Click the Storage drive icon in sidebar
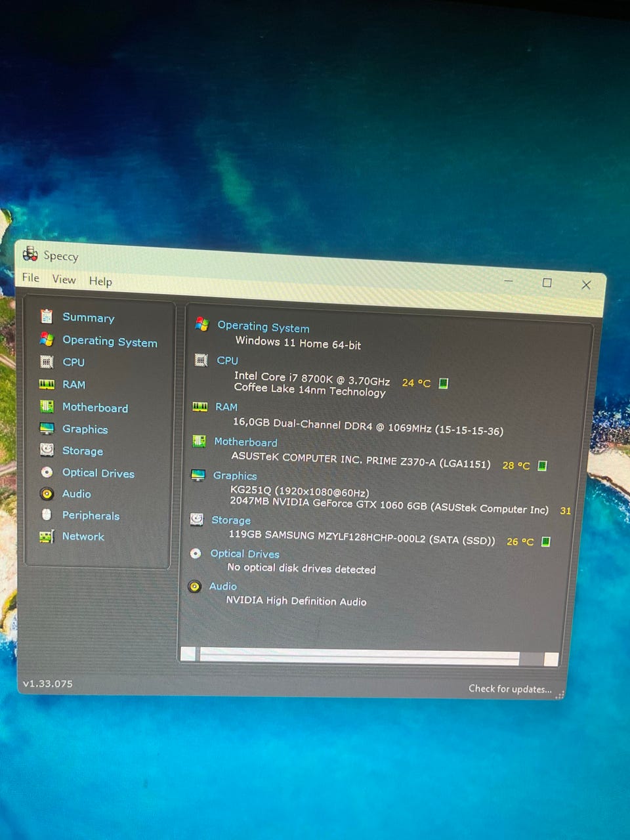Screen dimensions: 630x840 tap(47, 450)
